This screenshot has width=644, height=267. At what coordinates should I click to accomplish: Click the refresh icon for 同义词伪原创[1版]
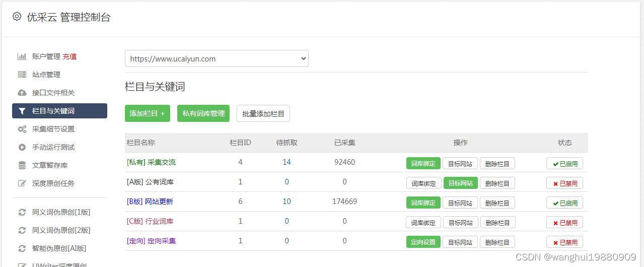tap(22, 212)
